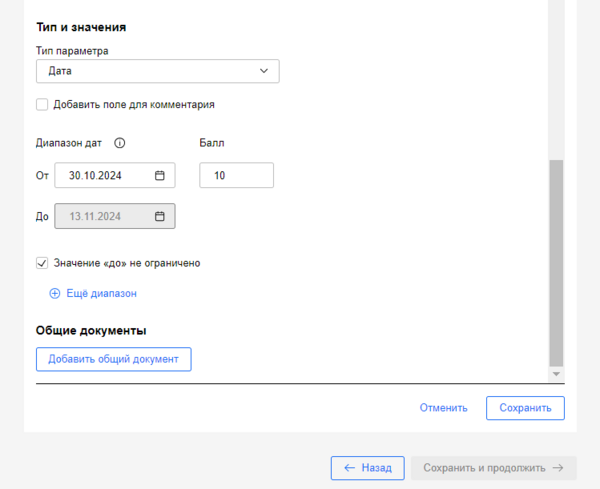600x489 pixels.
Task: Click the chevron arrow beside Дата
Action: [x=264, y=71]
